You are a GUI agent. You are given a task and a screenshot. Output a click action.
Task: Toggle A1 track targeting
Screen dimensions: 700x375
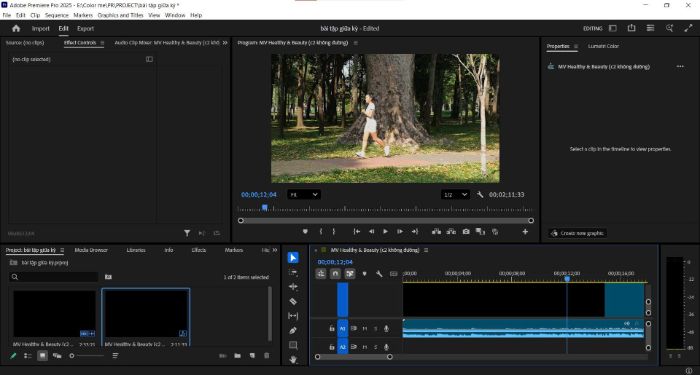[x=342, y=329]
